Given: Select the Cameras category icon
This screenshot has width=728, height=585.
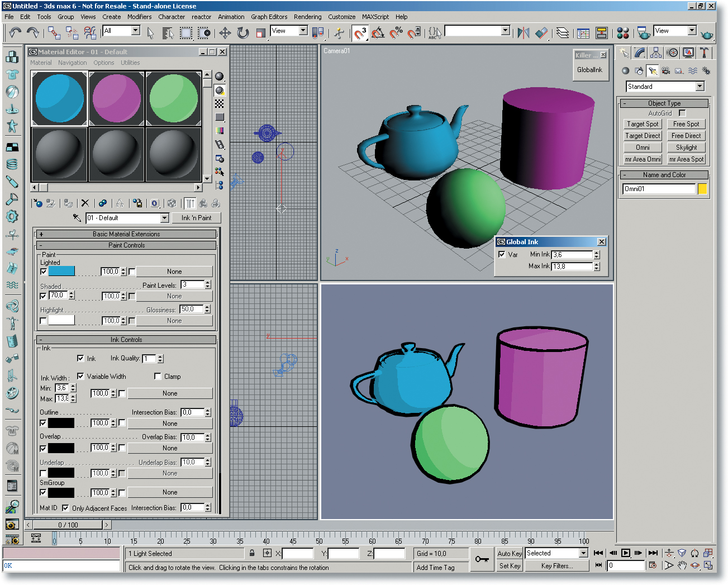Looking at the screenshot, I should 665,71.
